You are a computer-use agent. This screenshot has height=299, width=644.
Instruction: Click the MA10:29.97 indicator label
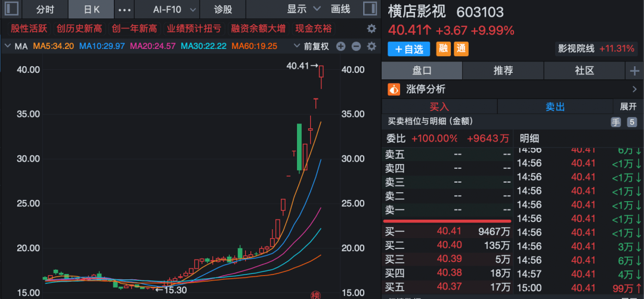(102, 47)
